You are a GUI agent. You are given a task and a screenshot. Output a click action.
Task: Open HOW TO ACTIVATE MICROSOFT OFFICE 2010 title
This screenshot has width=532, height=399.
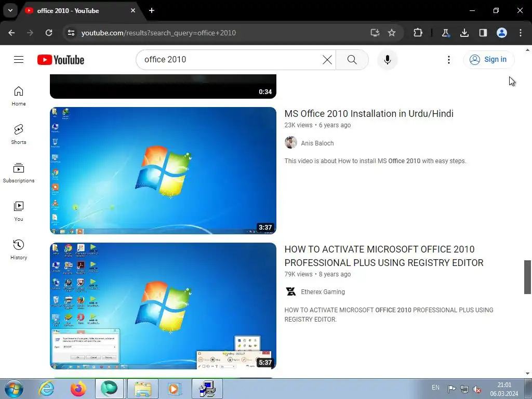coord(384,256)
